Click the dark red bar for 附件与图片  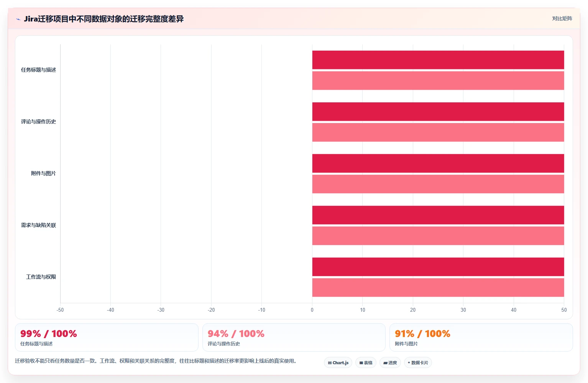point(438,163)
